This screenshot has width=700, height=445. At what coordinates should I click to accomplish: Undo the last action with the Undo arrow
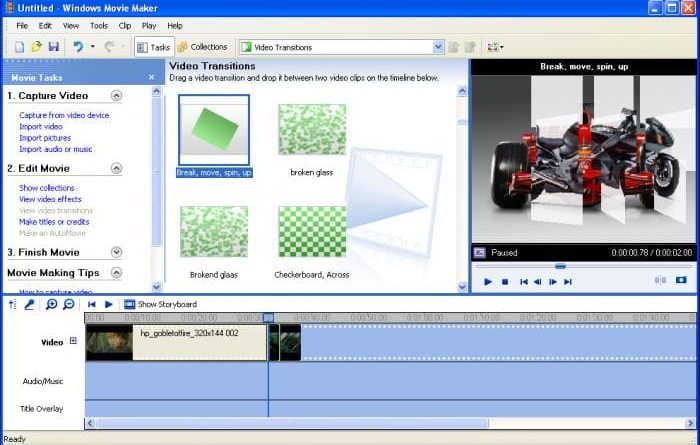pyautogui.click(x=79, y=46)
